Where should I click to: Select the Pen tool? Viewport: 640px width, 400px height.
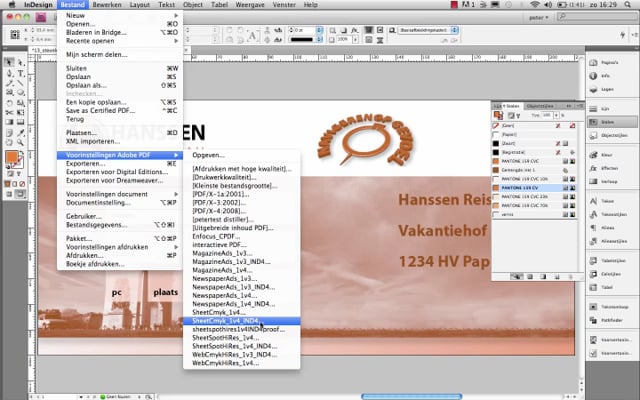[9, 73]
